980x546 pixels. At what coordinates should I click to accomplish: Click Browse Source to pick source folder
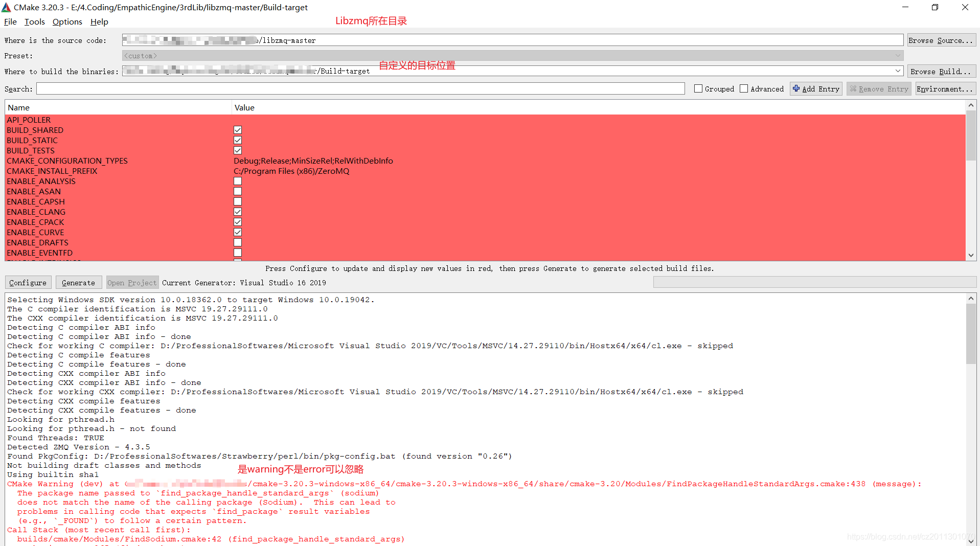[x=941, y=40]
